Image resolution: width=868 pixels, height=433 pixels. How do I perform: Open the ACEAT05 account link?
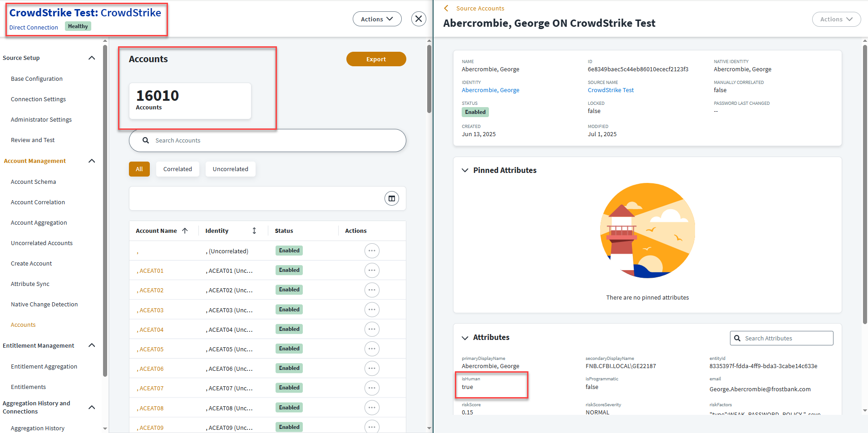(150, 349)
